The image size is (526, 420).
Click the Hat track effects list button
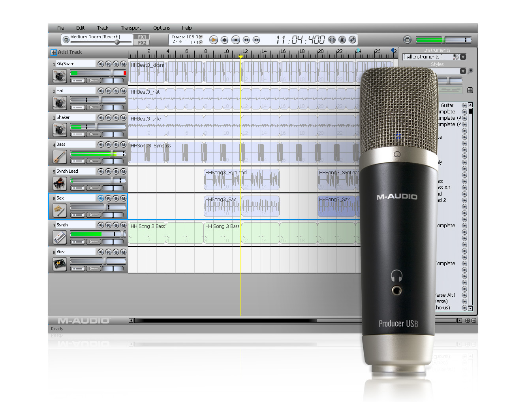[x=78, y=107]
